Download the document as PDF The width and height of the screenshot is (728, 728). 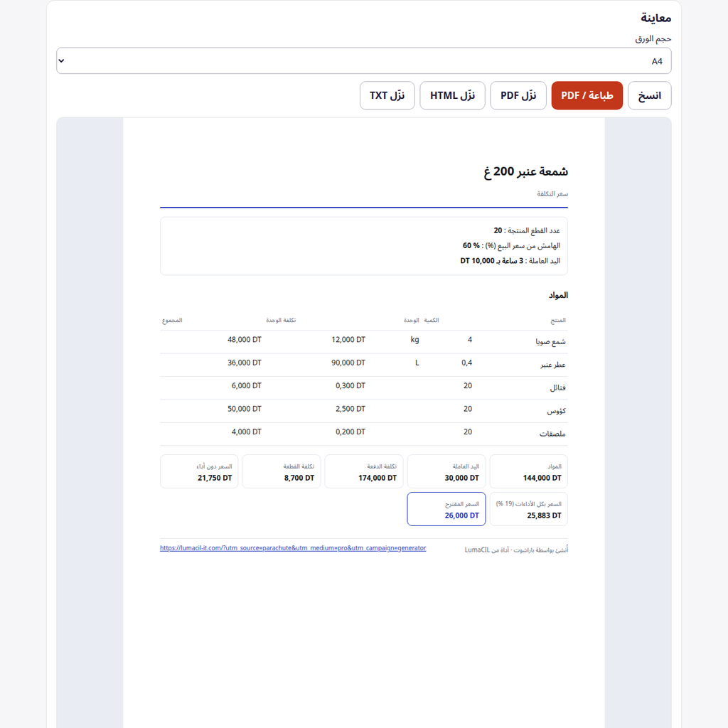518,96
